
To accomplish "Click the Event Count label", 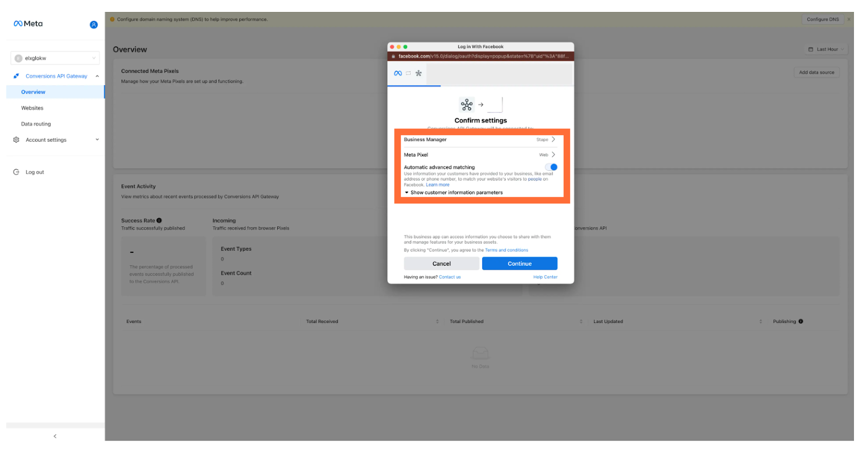I will coord(236,273).
